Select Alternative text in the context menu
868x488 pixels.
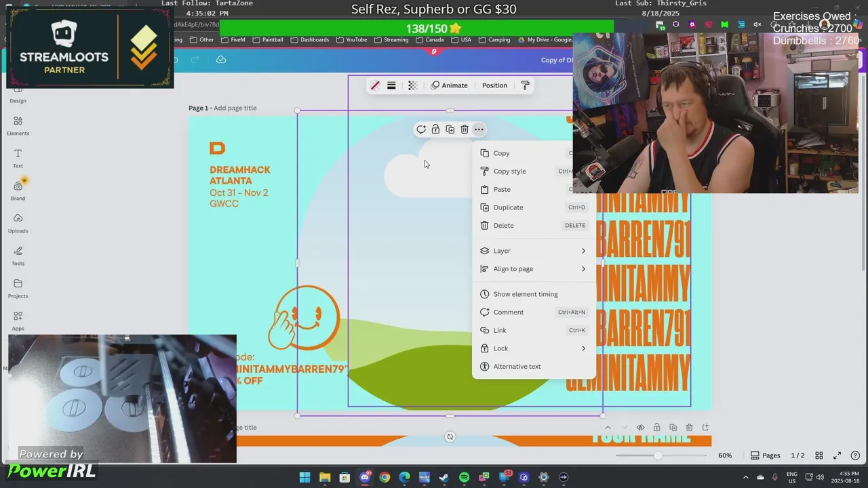[534, 367]
